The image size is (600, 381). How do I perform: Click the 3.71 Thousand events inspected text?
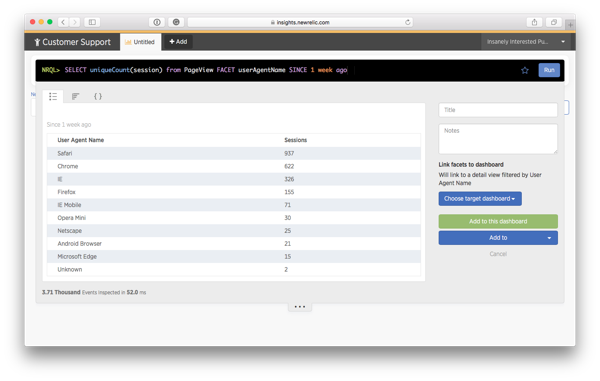pos(94,292)
